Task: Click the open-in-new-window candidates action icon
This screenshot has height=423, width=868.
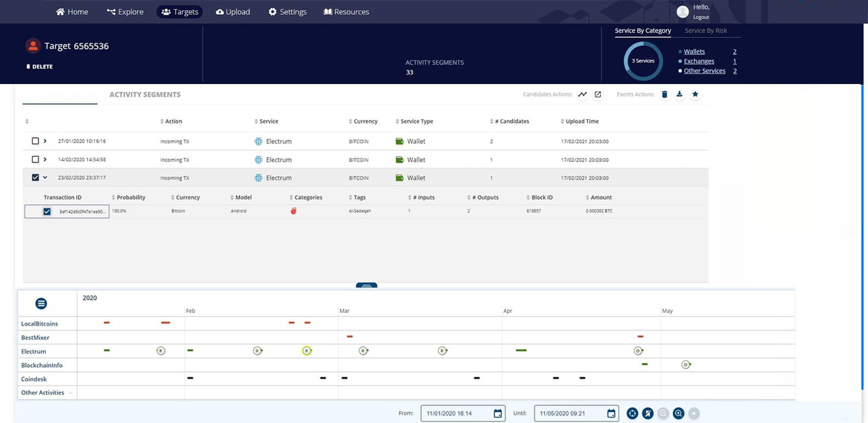Action: (x=598, y=94)
